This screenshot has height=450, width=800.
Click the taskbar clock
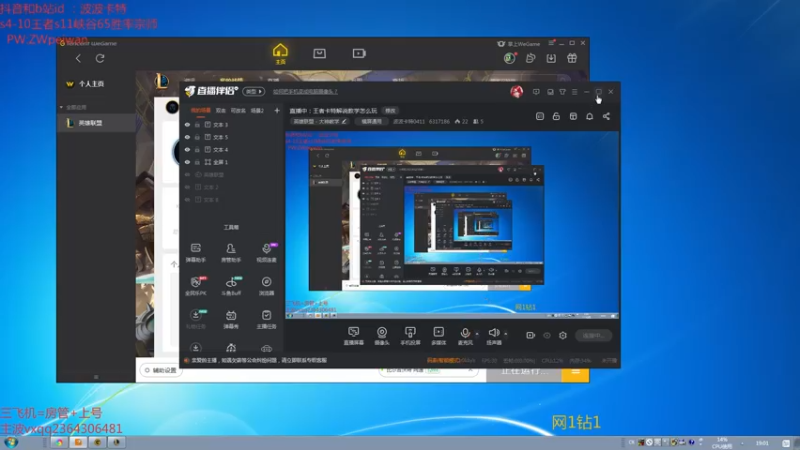point(762,443)
